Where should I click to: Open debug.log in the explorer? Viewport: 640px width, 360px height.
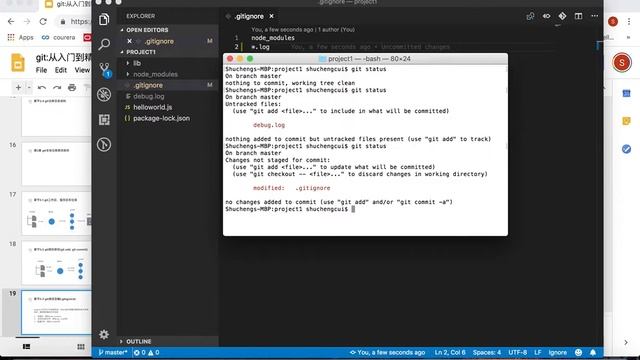coord(149,96)
